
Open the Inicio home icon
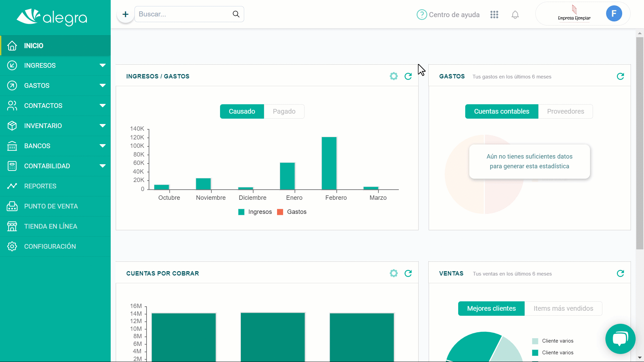[x=12, y=46]
